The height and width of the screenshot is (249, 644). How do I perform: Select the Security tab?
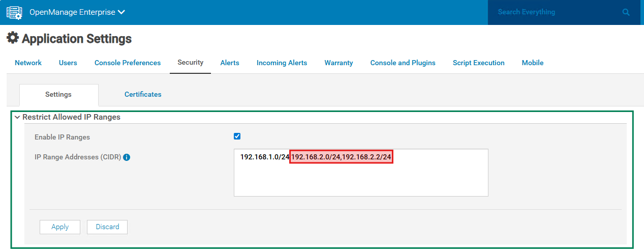[x=191, y=62]
